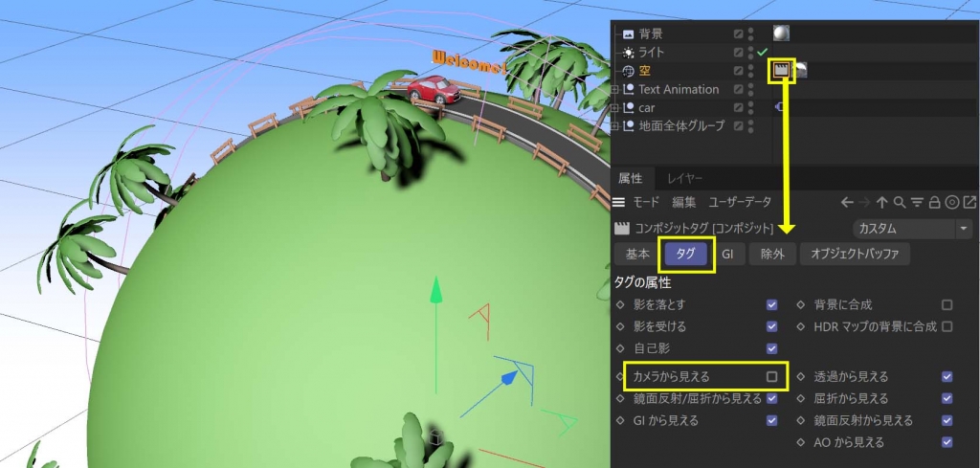Click the background object icon beside 背景
The image size is (980, 468).
tap(628, 34)
